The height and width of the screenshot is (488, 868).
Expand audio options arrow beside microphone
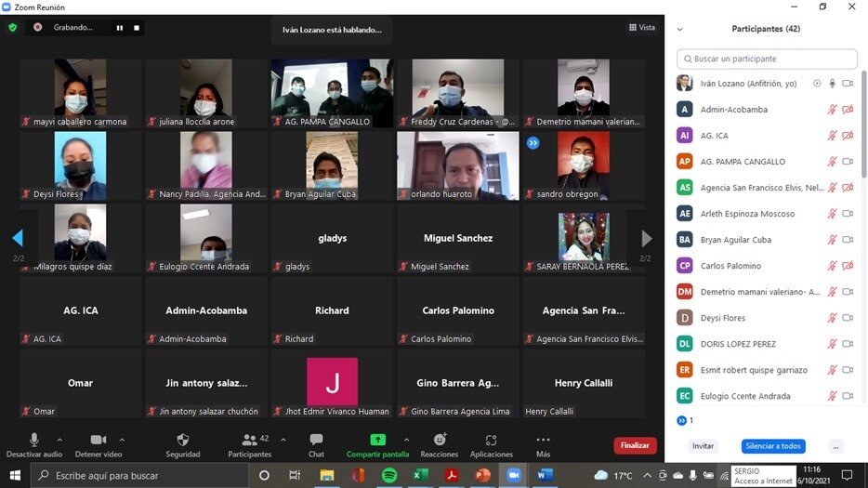[x=59, y=440]
